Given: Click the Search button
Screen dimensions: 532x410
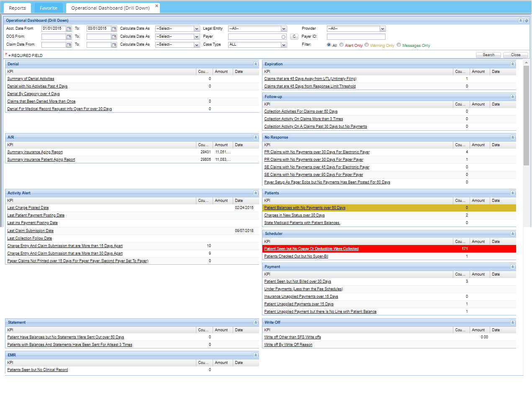Looking at the screenshot, I should 488,55.
